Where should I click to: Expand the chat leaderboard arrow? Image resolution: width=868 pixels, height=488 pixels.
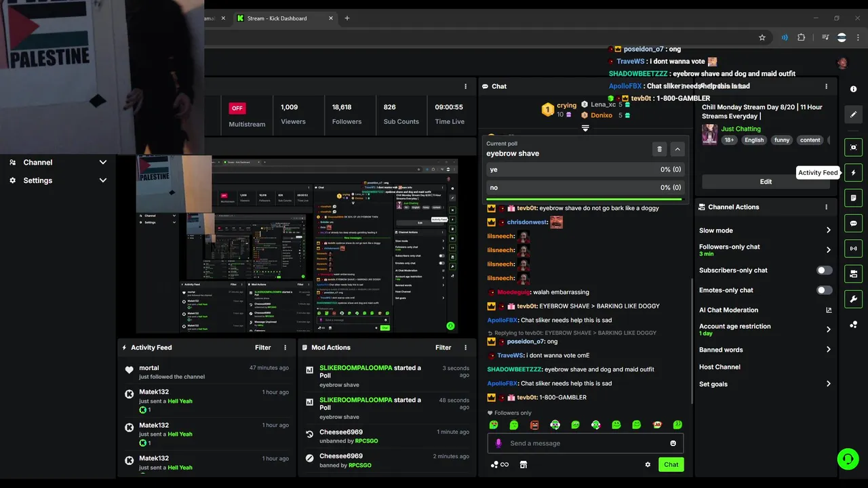point(585,128)
